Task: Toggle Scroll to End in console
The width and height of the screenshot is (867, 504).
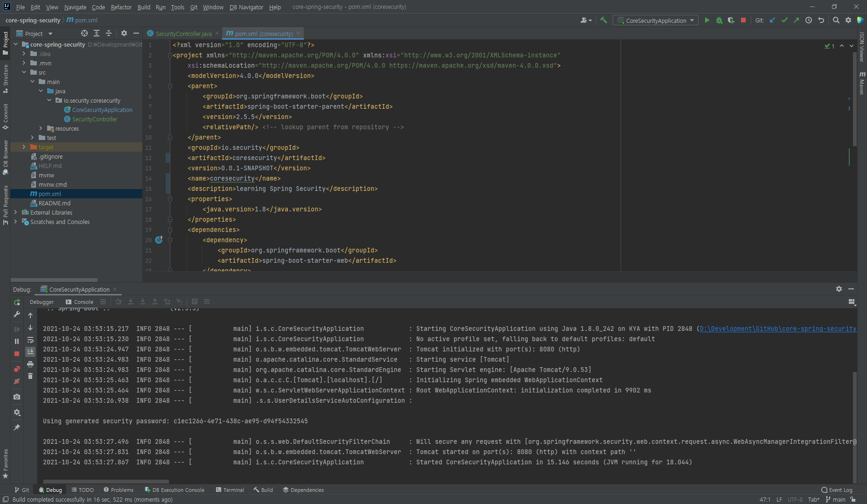Action: 30,352
